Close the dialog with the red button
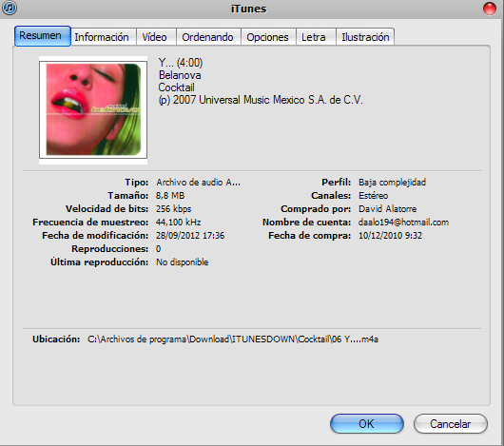 (490, 9)
